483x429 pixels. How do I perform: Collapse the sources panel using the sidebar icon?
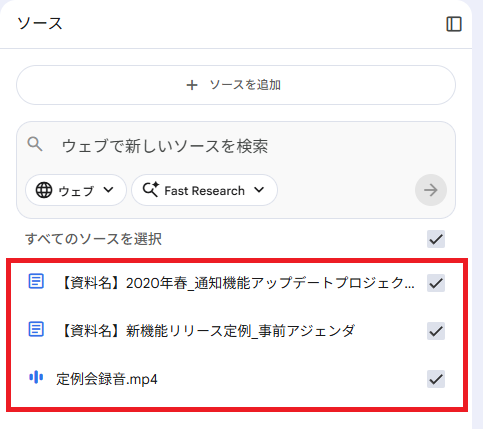point(454,24)
